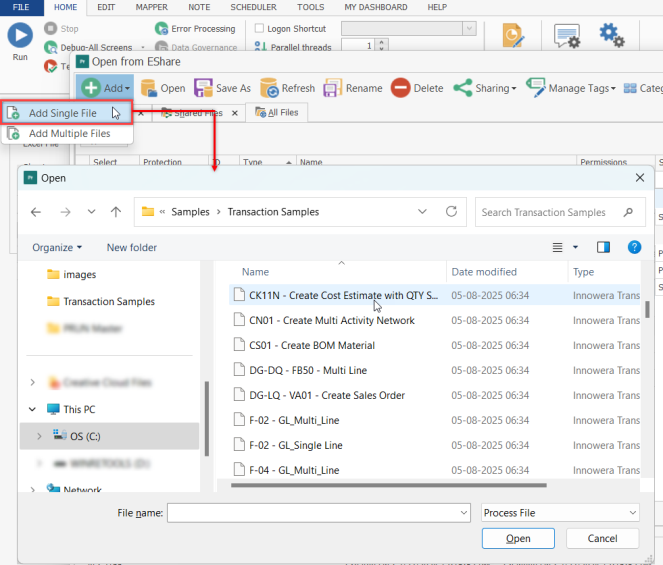Sort files by the Name column
The height and width of the screenshot is (565, 663).
(255, 272)
